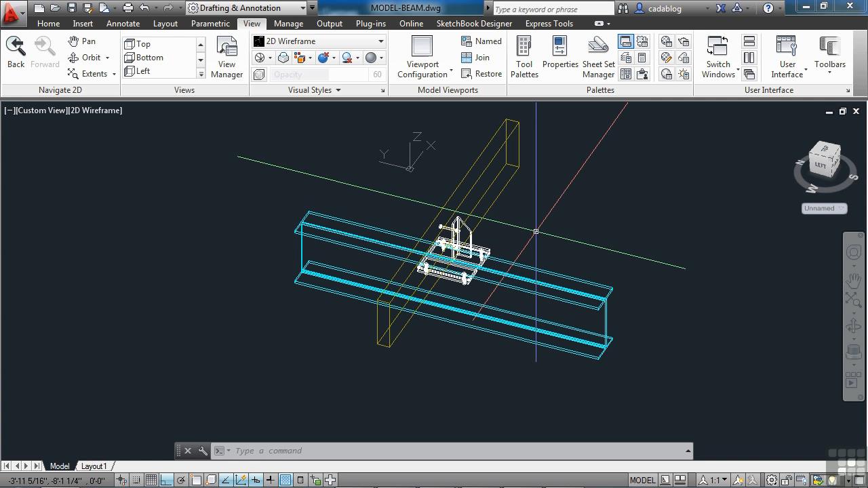Click Restore viewport icon
Screen dimensions: 868x488
[481, 74]
